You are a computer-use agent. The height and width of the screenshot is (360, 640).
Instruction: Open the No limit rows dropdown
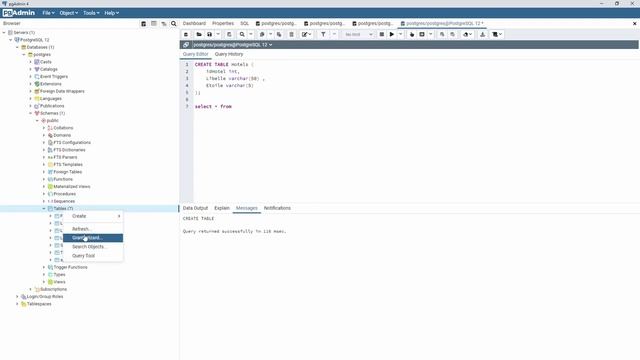pos(358,35)
